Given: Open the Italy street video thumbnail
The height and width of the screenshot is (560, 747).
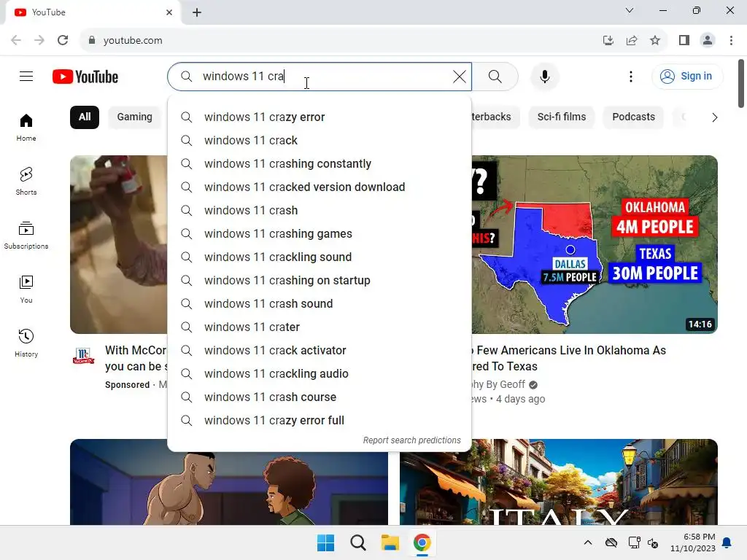Looking at the screenshot, I should [558, 482].
